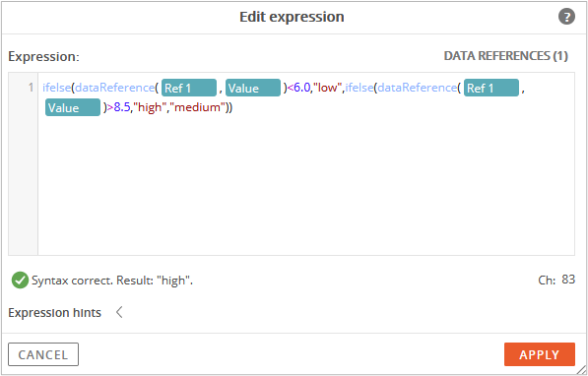Screen dimensions: 588x376
Task: Expand Expression hints with the chevron arrow
Action: click(x=119, y=312)
